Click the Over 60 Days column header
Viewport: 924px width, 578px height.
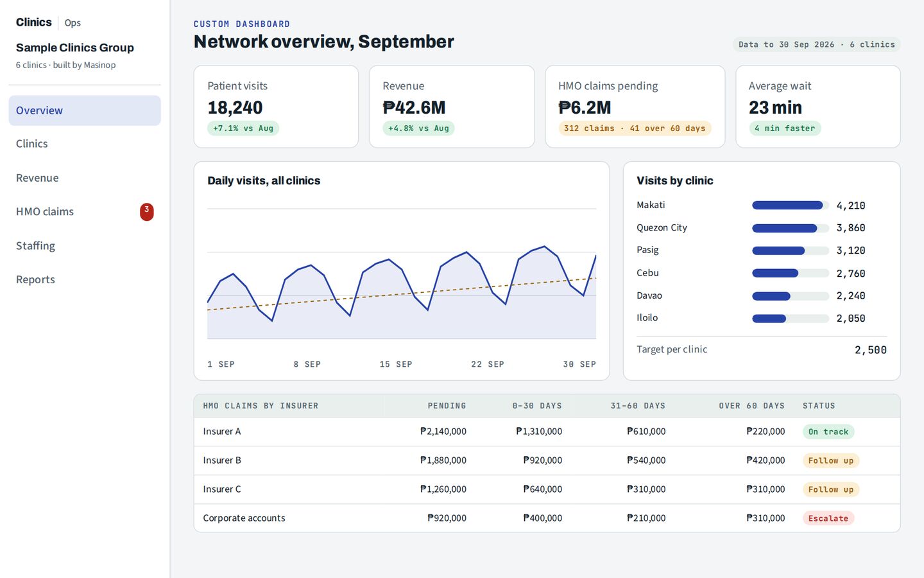752,406
